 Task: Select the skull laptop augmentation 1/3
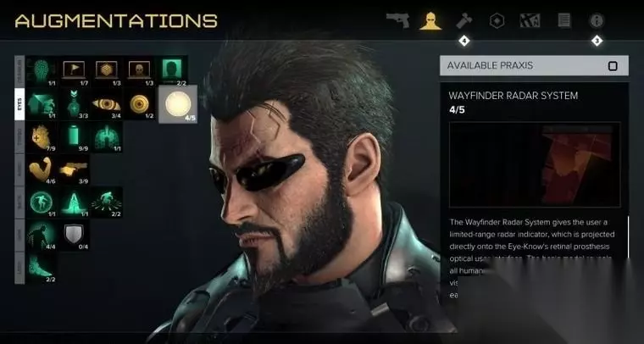tap(139, 71)
